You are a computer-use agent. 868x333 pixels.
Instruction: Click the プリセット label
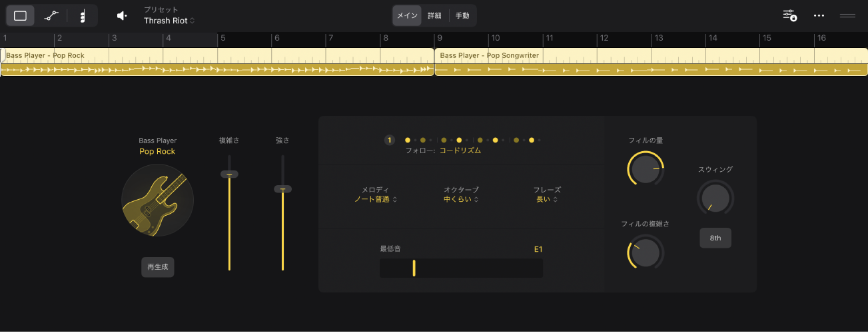tap(161, 10)
